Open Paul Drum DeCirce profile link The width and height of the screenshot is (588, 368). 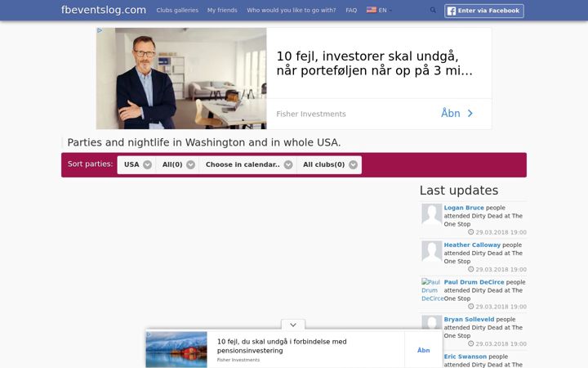474,282
